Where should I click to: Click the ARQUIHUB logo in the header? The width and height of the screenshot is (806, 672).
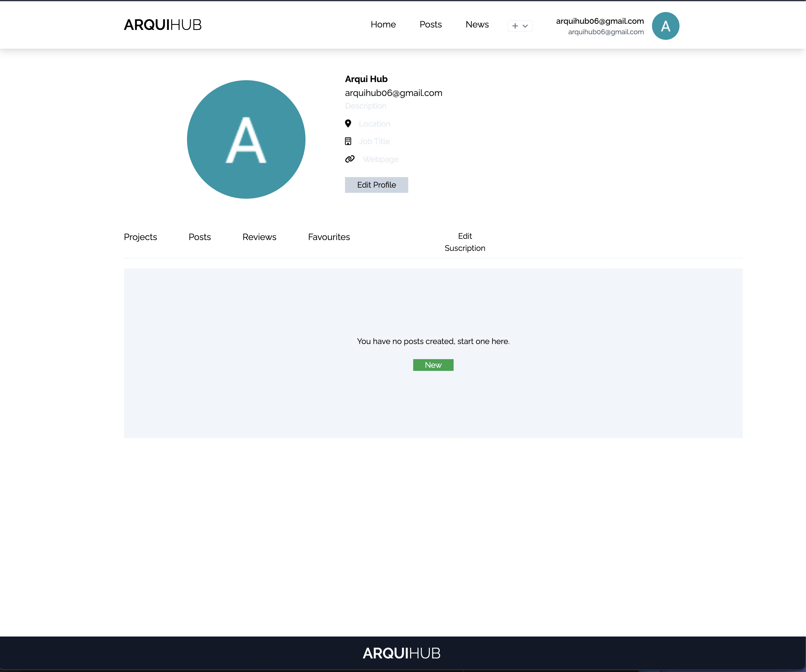163,25
